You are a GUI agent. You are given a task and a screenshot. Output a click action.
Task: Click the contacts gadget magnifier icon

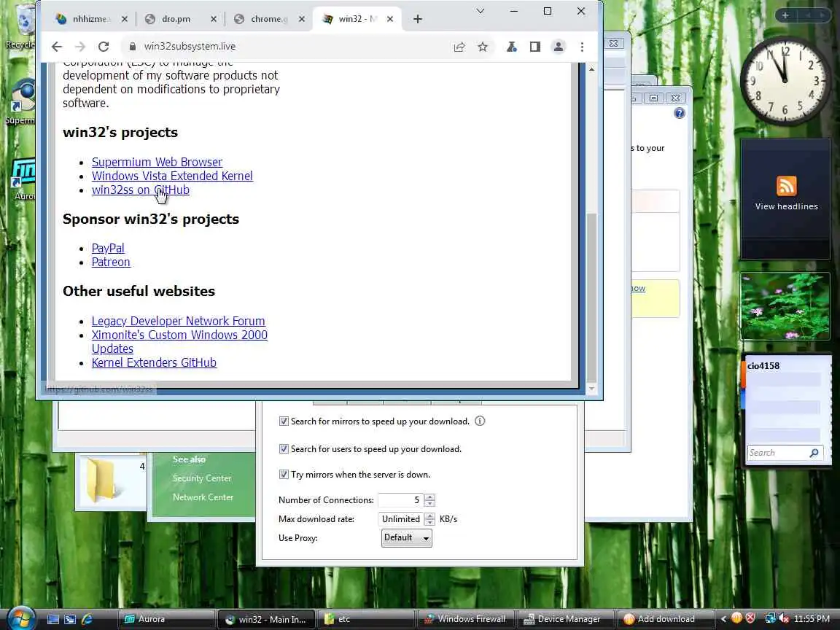[x=814, y=453]
